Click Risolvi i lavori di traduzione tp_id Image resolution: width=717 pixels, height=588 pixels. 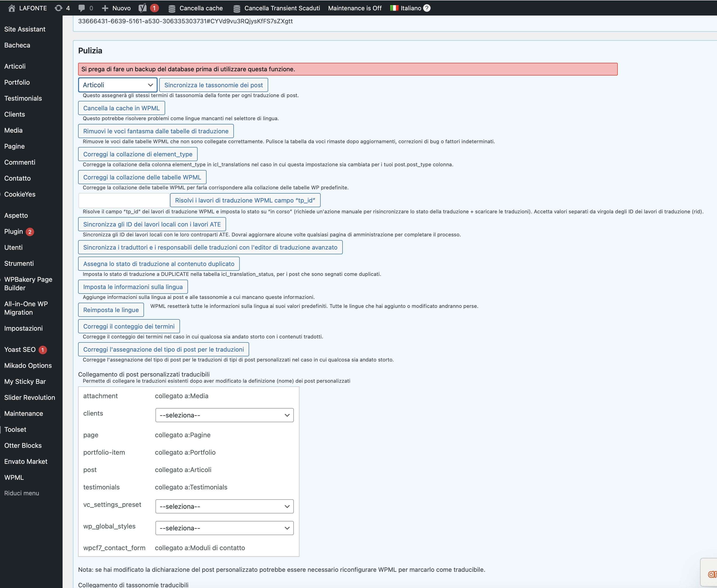pyautogui.click(x=245, y=200)
